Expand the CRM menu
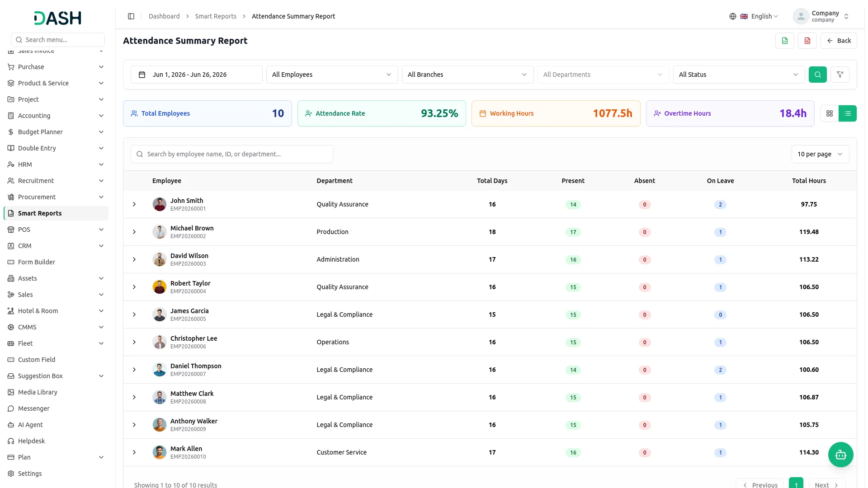 [56, 246]
